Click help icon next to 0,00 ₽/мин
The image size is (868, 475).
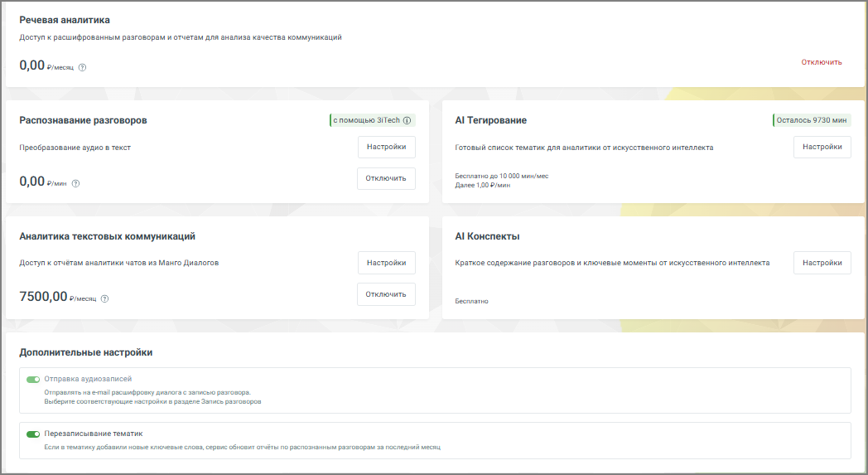[75, 183]
